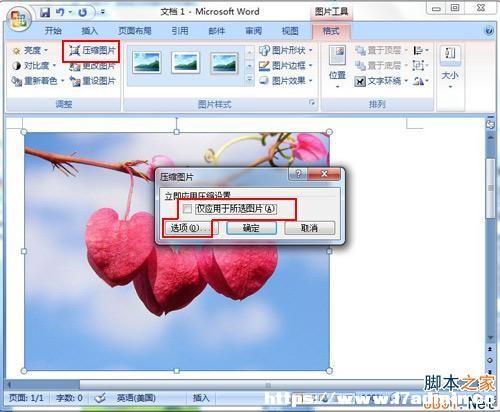Click 更改图片 change picture command

click(92, 66)
